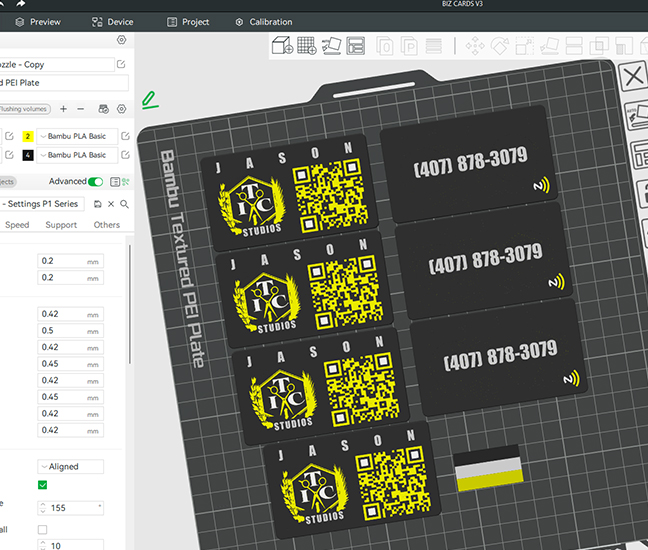Open the settings search magnifier
The image size is (648, 550).
tap(124, 204)
